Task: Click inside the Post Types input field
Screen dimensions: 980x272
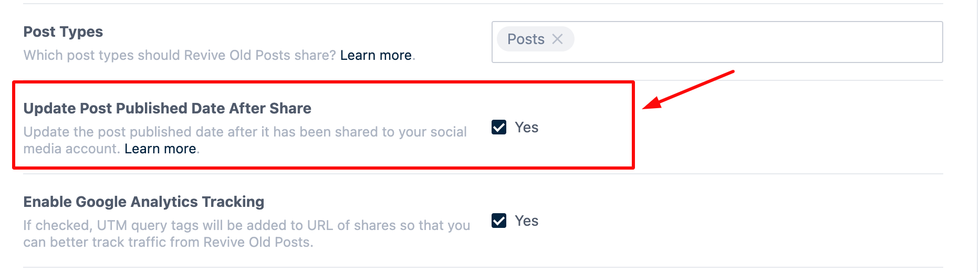Action: tap(756, 42)
